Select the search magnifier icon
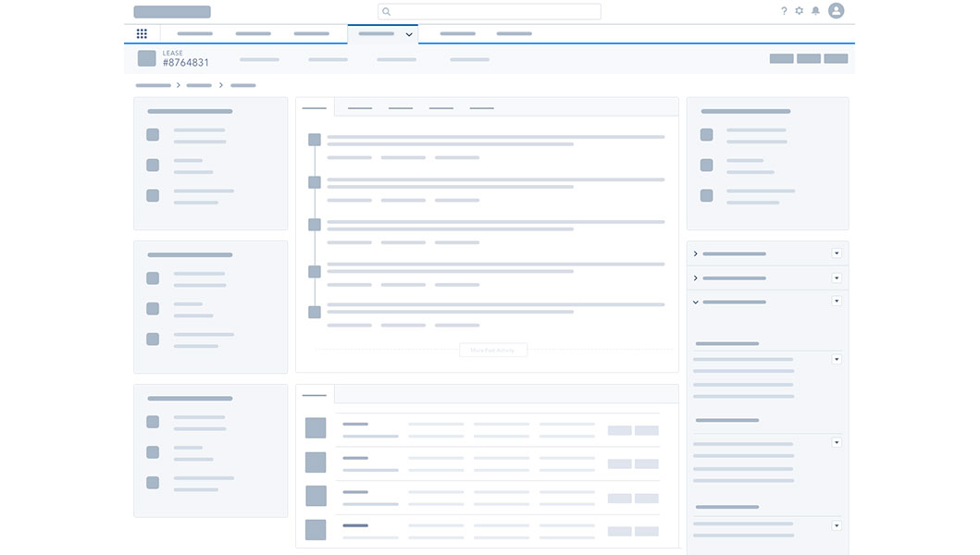The width and height of the screenshot is (980, 555). [386, 11]
